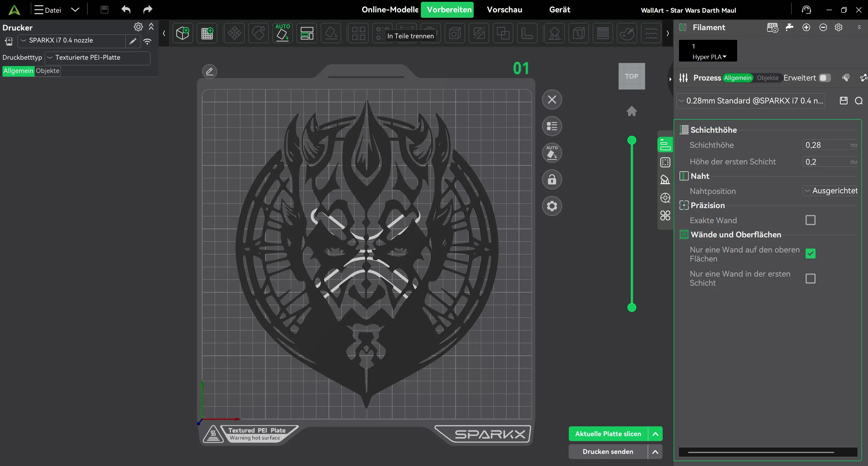Open the strength settings side tab icon
The width and height of the screenshot is (868, 466).
tap(665, 162)
